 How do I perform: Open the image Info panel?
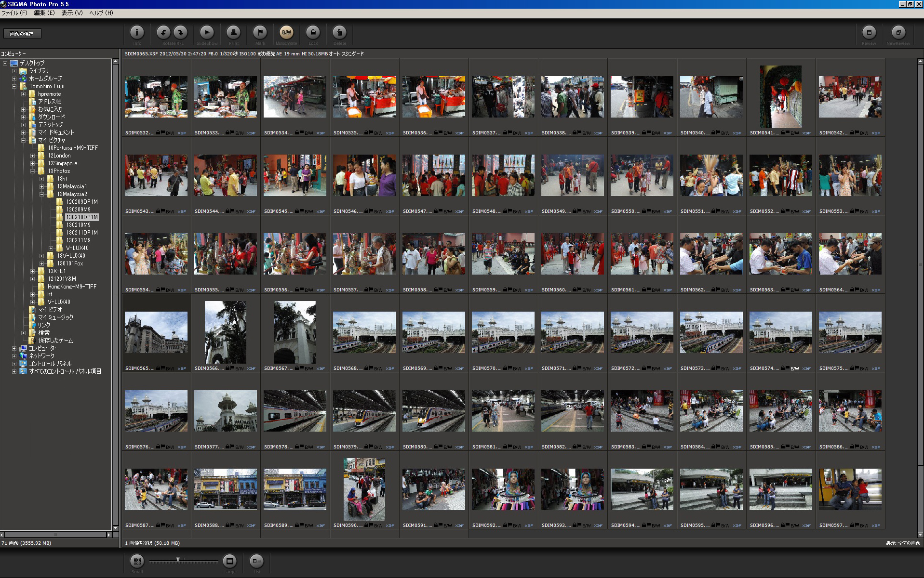[137, 33]
